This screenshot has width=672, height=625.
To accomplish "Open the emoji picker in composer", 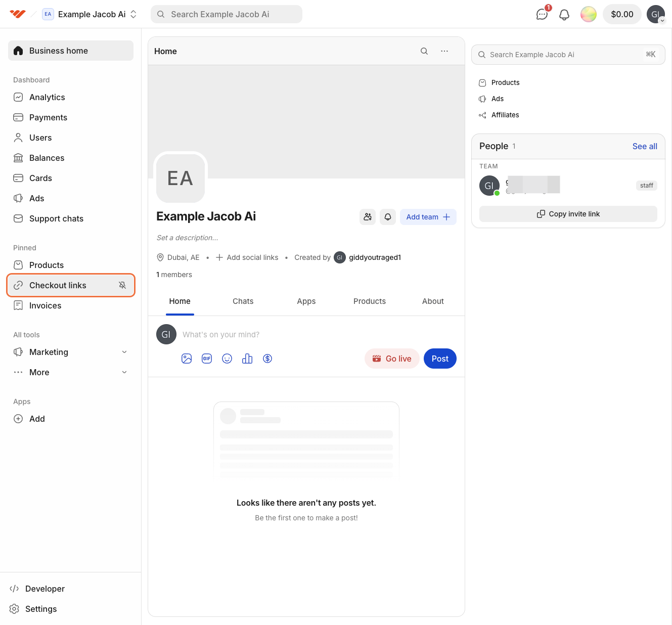I will coord(227,359).
